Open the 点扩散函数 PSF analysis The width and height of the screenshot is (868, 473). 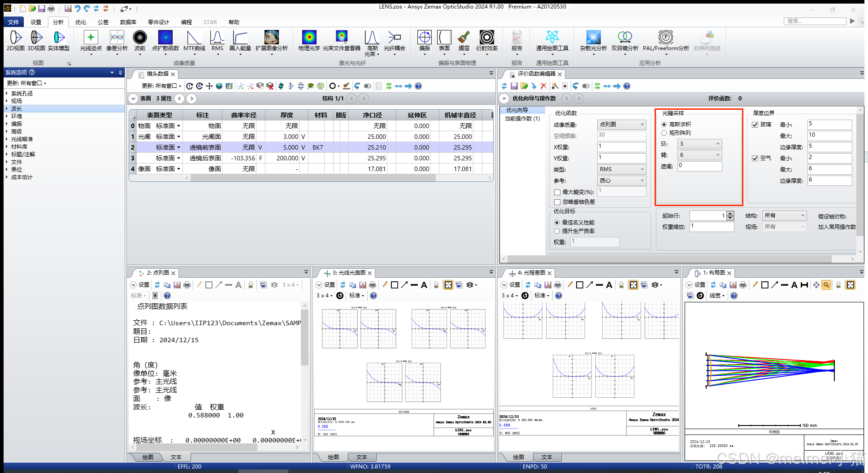coord(165,42)
